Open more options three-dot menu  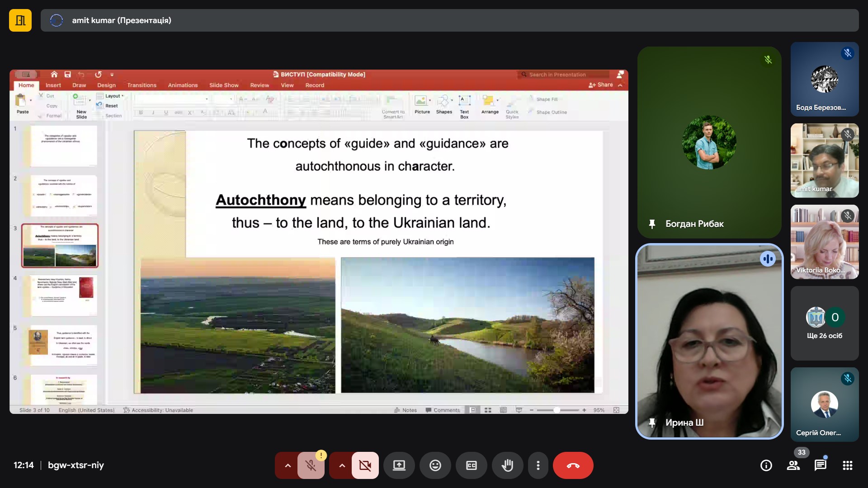tap(538, 465)
